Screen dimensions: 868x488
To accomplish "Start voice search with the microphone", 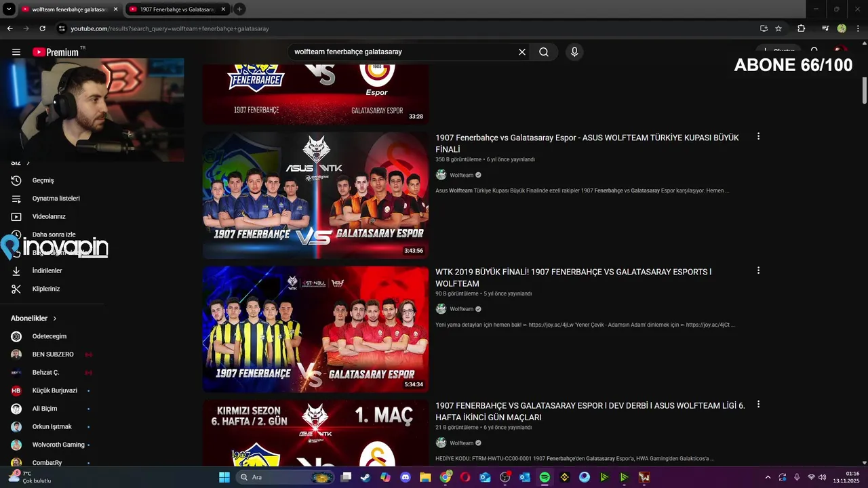I will pyautogui.click(x=574, y=52).
